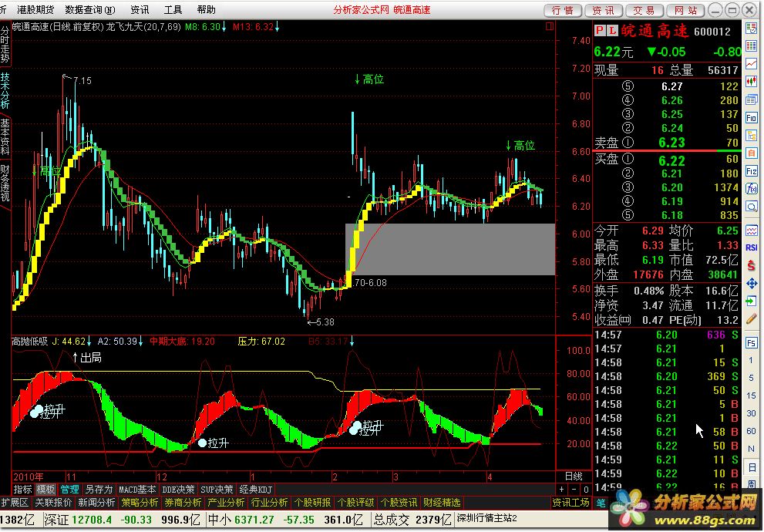Select the 经典KDJ template tab

256,489
